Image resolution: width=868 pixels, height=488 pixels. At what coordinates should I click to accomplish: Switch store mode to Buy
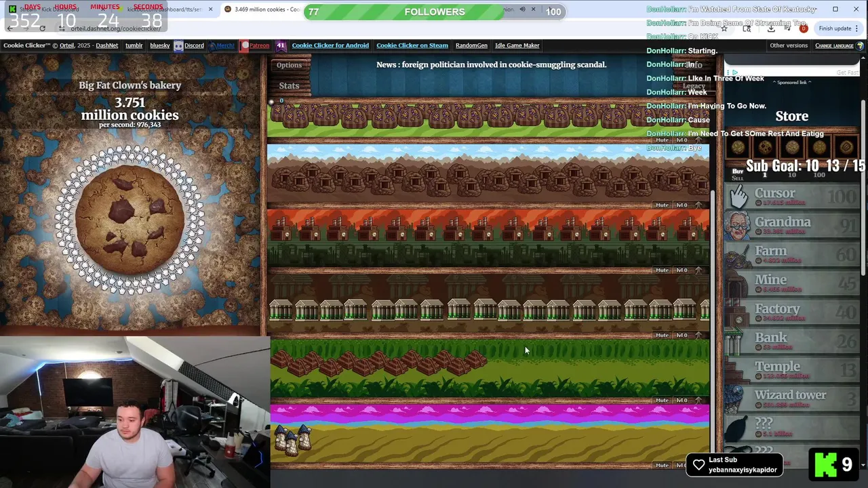pyautogui.click(x=737, y=171)
